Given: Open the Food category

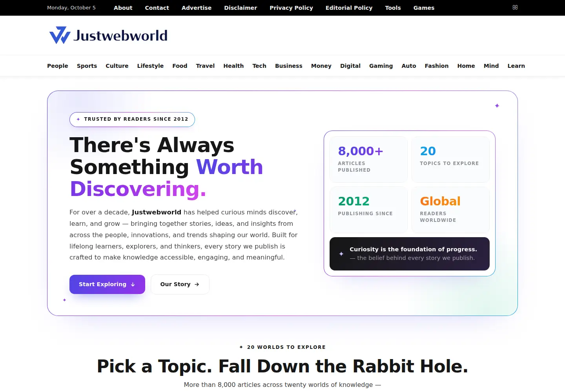Looking at the screenshot, I should tap(180, 66).
